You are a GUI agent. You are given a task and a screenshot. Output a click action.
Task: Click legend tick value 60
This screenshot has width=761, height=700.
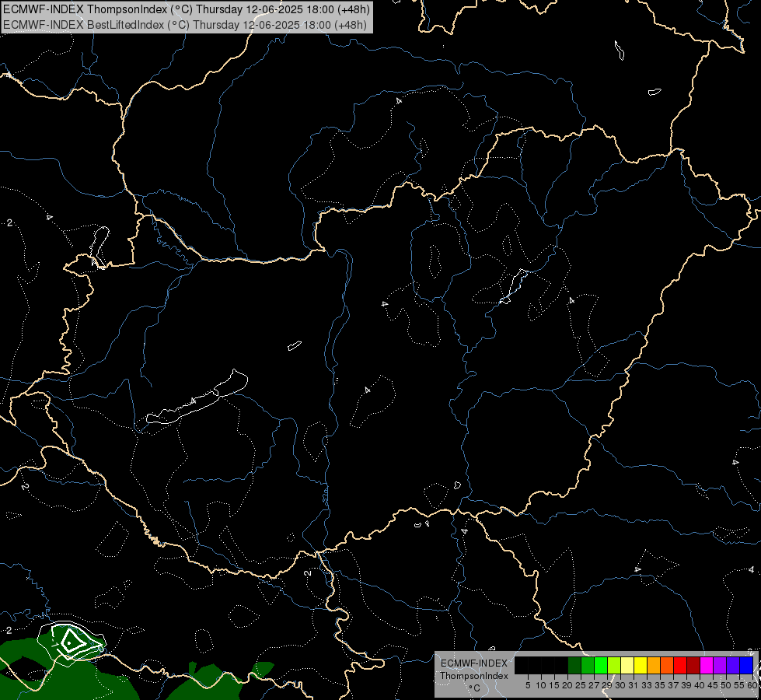coord(752,685)
